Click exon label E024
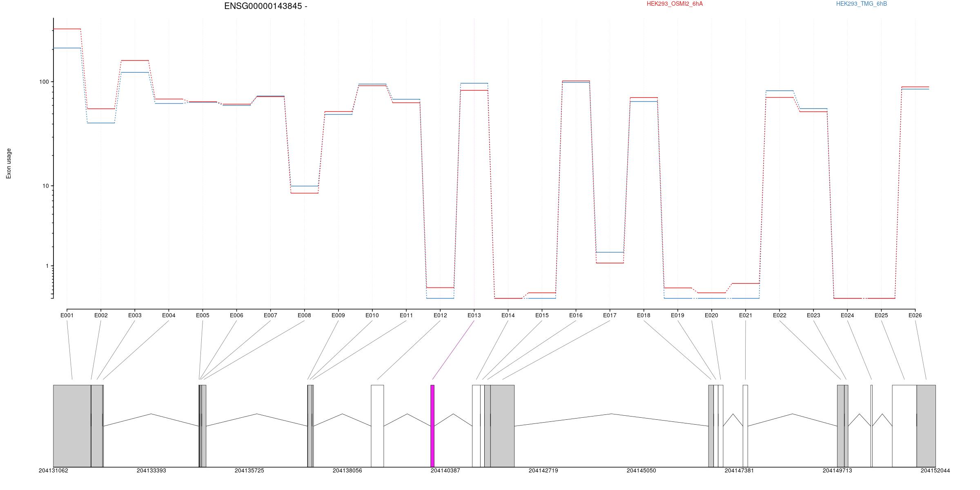 (847, 315)
